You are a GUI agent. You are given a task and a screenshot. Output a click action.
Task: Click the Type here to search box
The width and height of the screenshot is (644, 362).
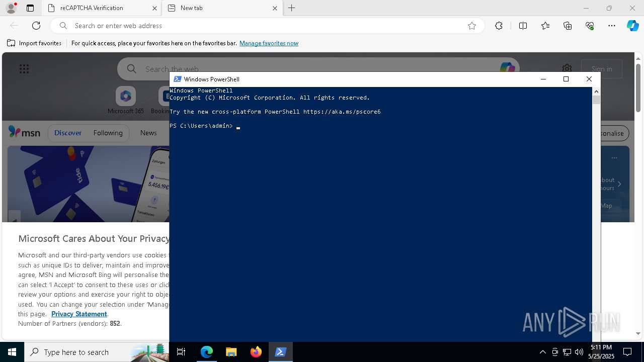[97, 352]
